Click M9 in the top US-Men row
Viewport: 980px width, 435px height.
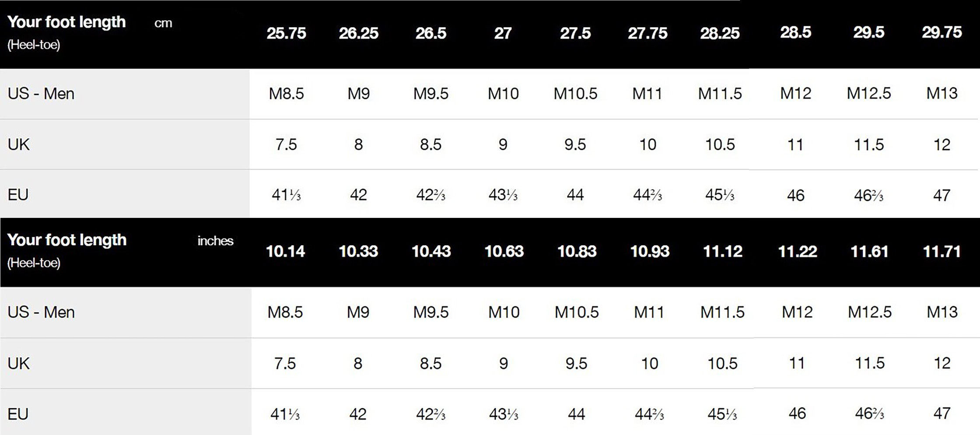359,94
